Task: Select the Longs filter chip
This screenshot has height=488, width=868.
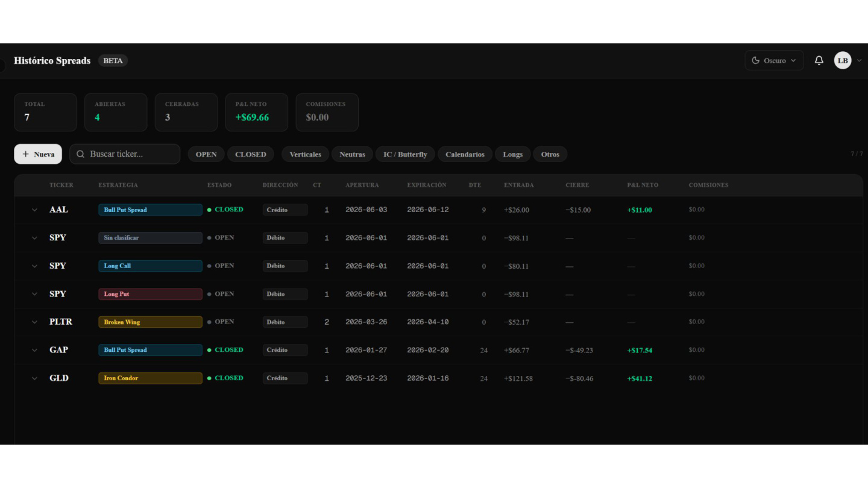Action: pos(513,154)
